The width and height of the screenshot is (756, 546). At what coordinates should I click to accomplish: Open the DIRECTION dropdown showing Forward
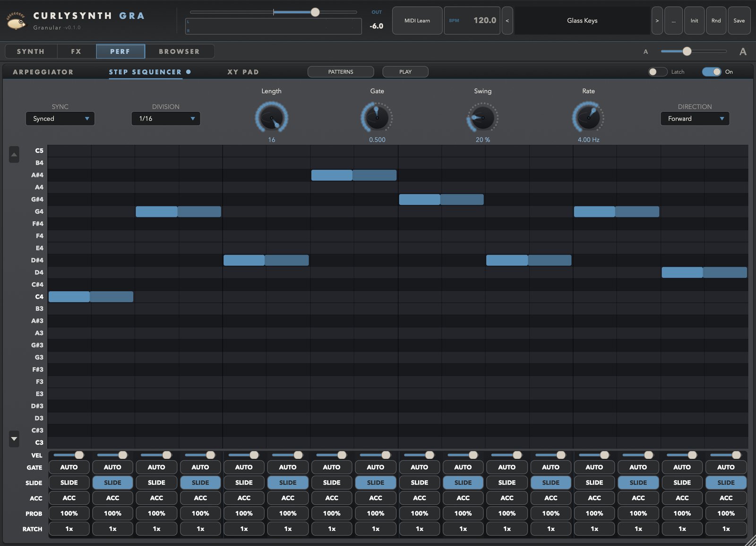(695, 119)
